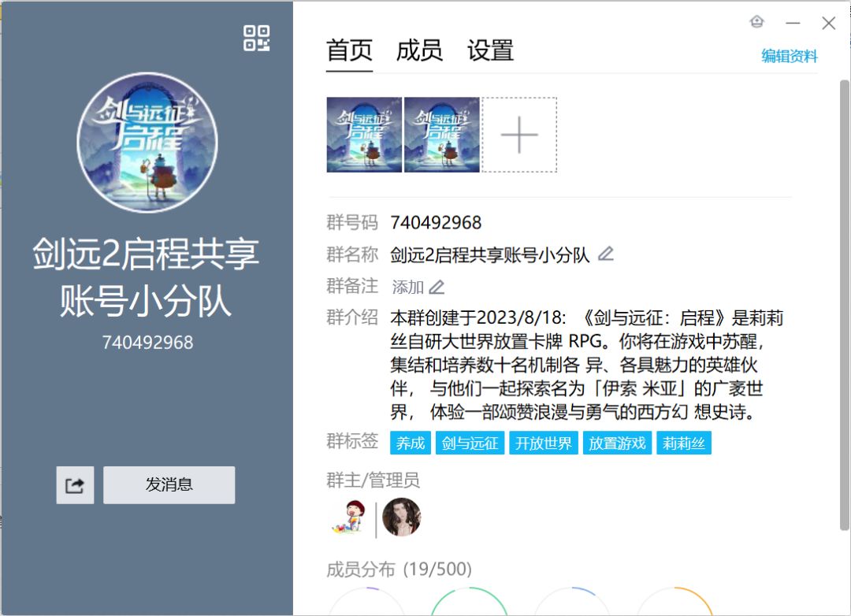Open the group owner cartoon avatar

click(x=350, y=518)
